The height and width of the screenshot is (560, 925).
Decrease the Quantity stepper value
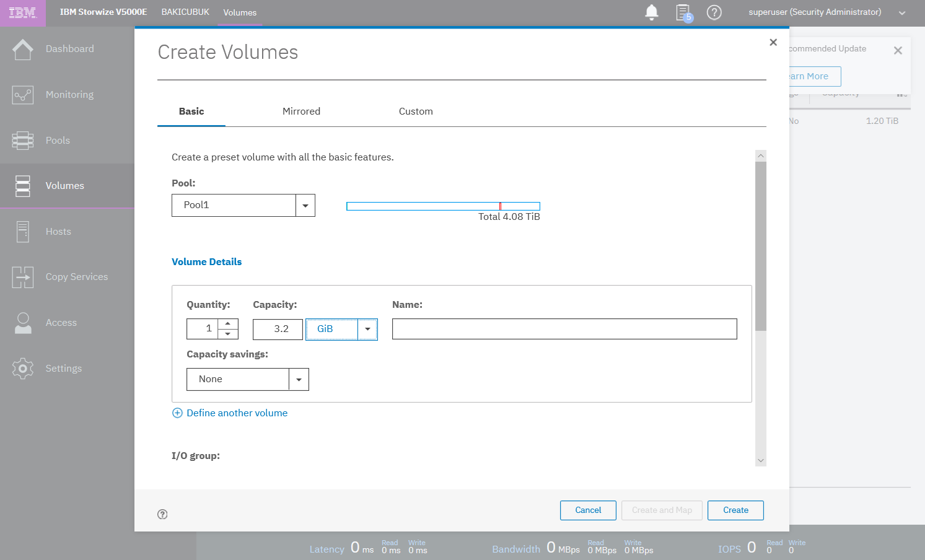[228, 334]
